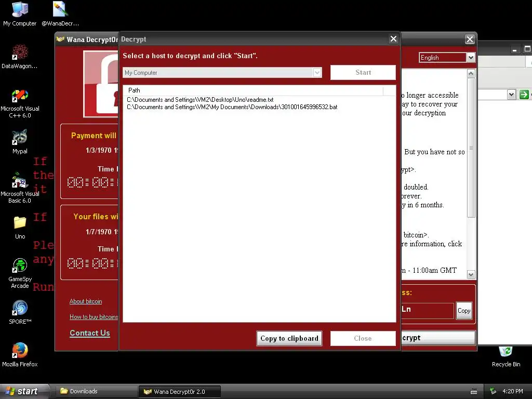This screenshot has width=532, height=399.
Task: Click the Decrypt button in main window
Action: point(438,338)
